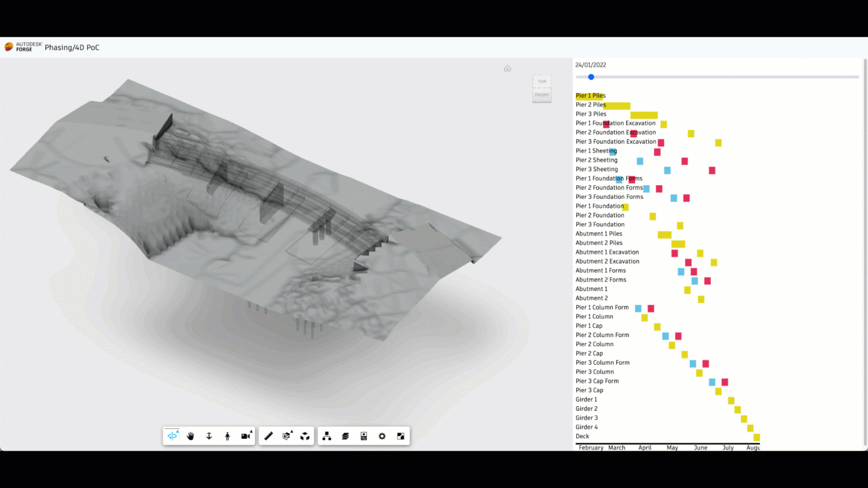Open the section tool dropdown arrow

[x=292, y=431]
